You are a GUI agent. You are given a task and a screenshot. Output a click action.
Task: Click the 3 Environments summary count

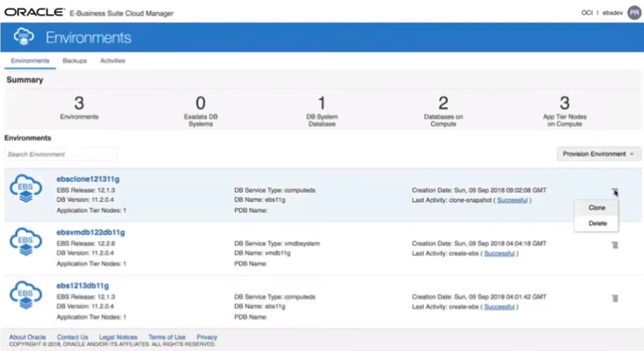pos(79,103)
